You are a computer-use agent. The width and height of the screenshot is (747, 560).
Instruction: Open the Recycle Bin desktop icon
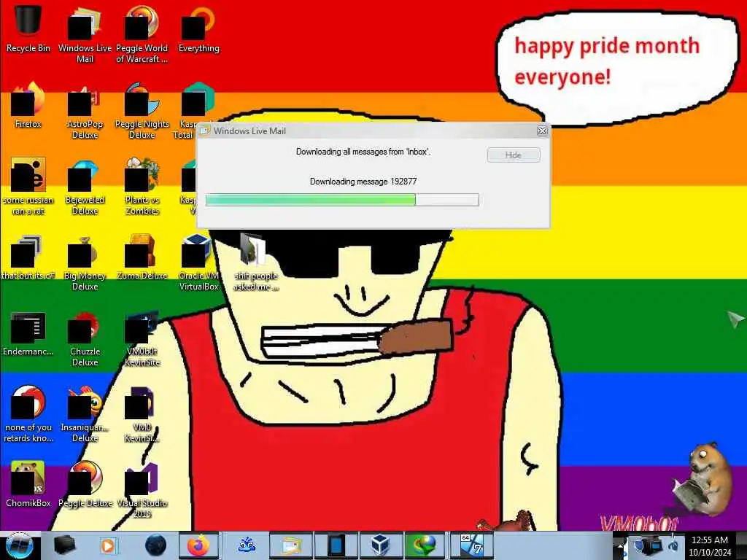28,29
